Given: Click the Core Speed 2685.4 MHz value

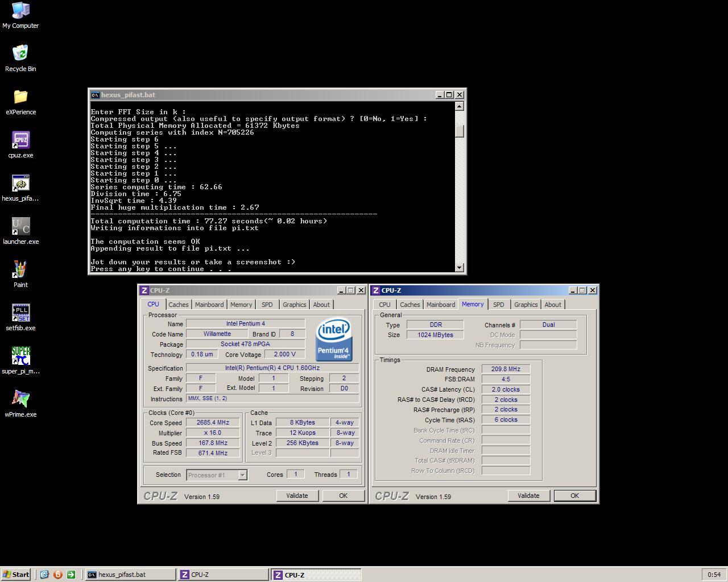Looking at the screenshot, I should 213,423.
